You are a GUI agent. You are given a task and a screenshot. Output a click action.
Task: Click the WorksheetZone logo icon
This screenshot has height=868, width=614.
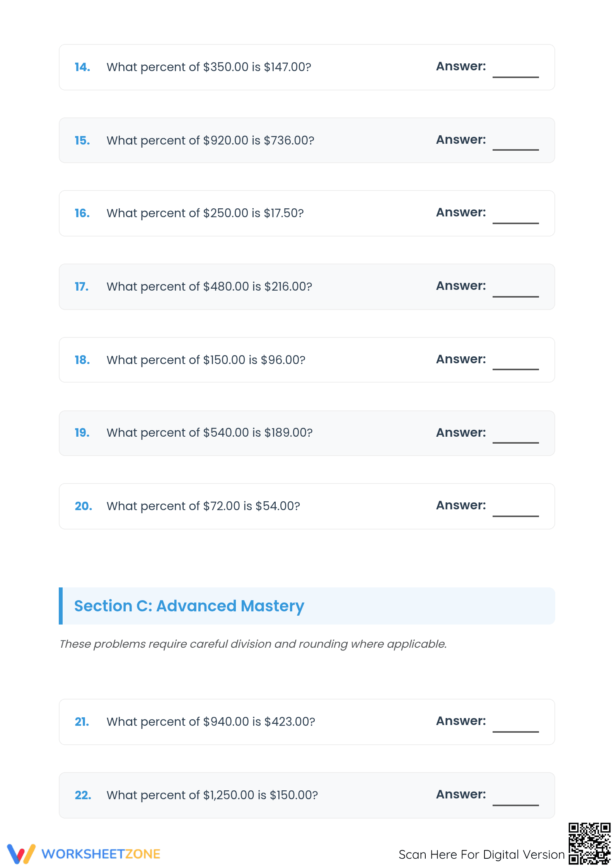coord(21,854)
